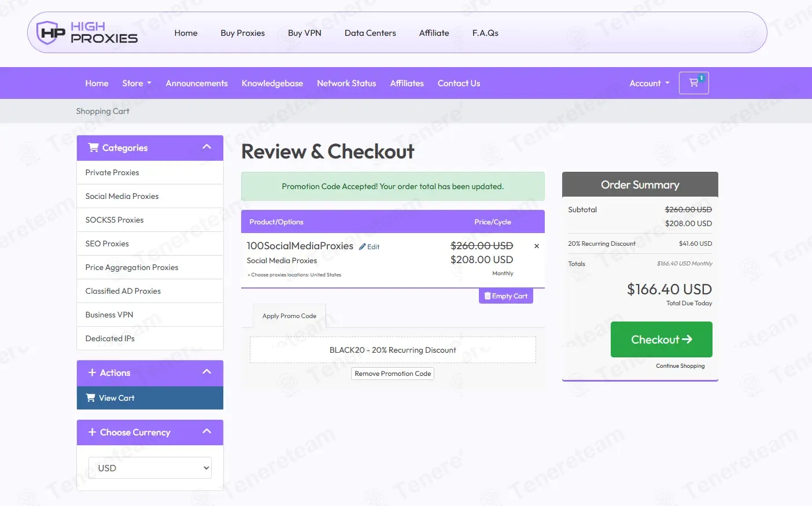Collapse the Choose Currency panel chevron

click(x=206, y=432)
